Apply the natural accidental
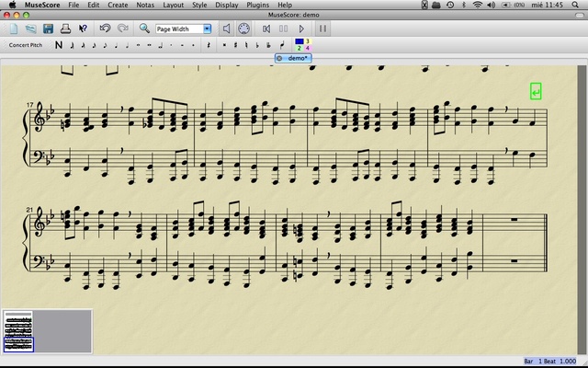The height and width of the screenshot is (368, 588). point(246,45)
